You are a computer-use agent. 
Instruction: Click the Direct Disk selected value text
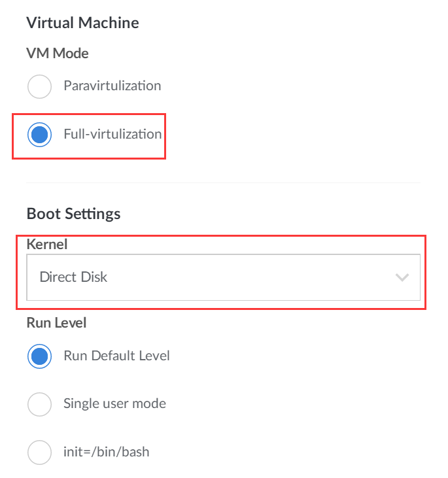73,277
